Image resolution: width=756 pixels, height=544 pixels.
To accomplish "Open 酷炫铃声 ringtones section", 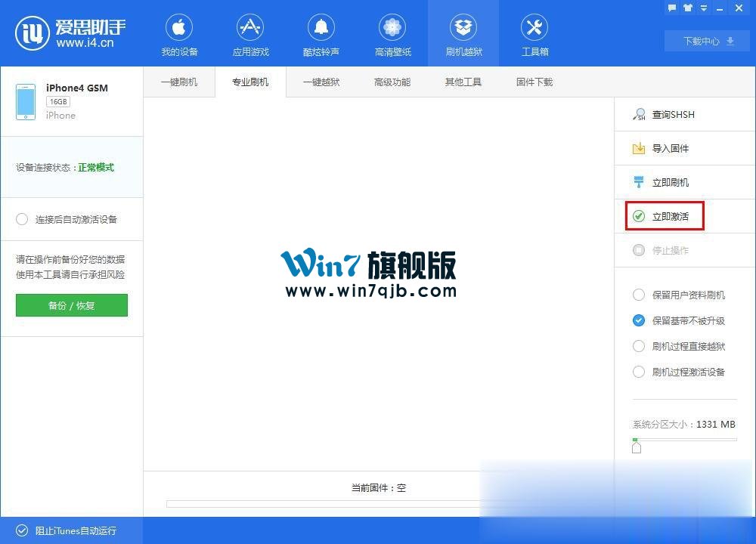I will point(321,35).
